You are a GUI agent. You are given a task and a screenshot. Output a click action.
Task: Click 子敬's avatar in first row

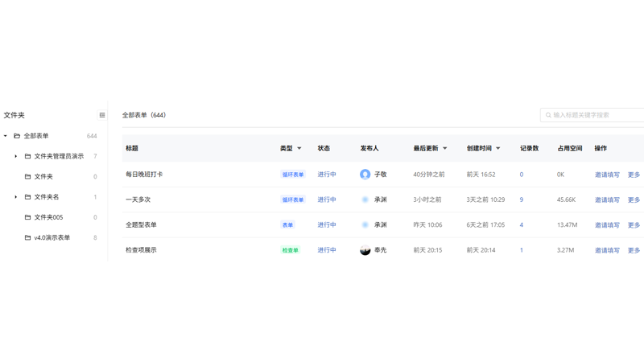tap(365, 175)
